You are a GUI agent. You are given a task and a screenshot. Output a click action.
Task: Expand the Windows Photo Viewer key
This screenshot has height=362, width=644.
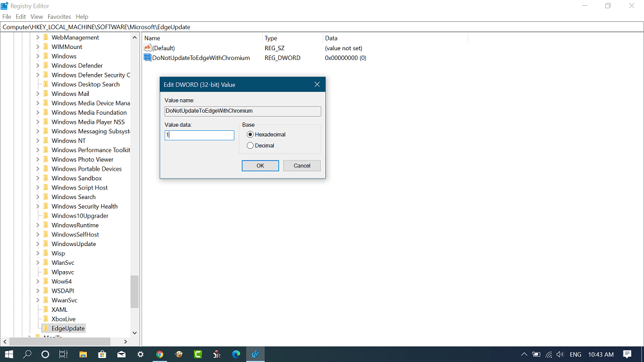tap(37, 160)
